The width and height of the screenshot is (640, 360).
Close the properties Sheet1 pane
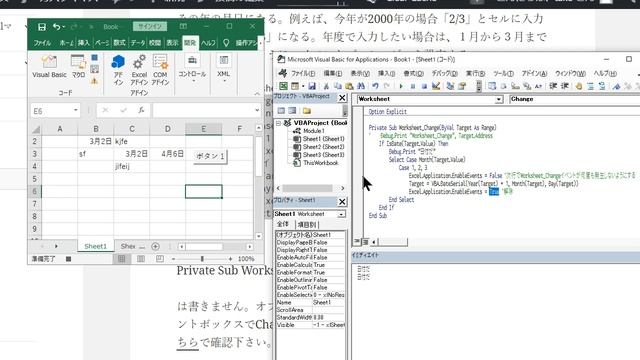point(342,202)
